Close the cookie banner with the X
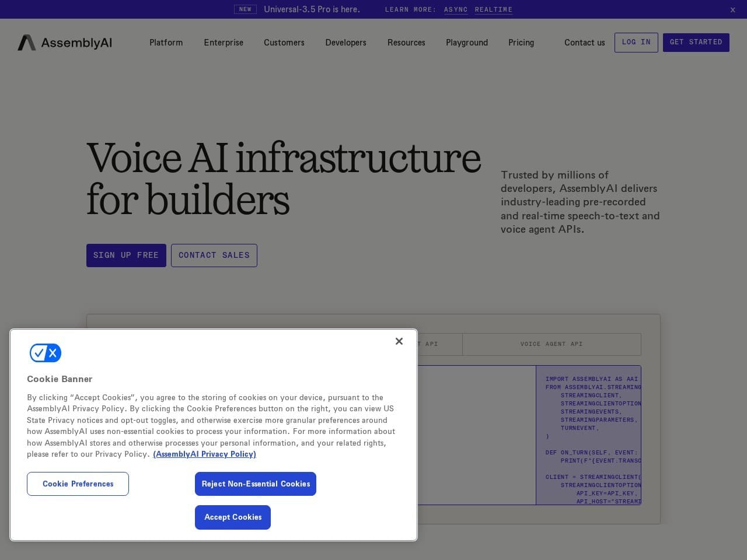747x560 pixels. (x=399, y=341)
